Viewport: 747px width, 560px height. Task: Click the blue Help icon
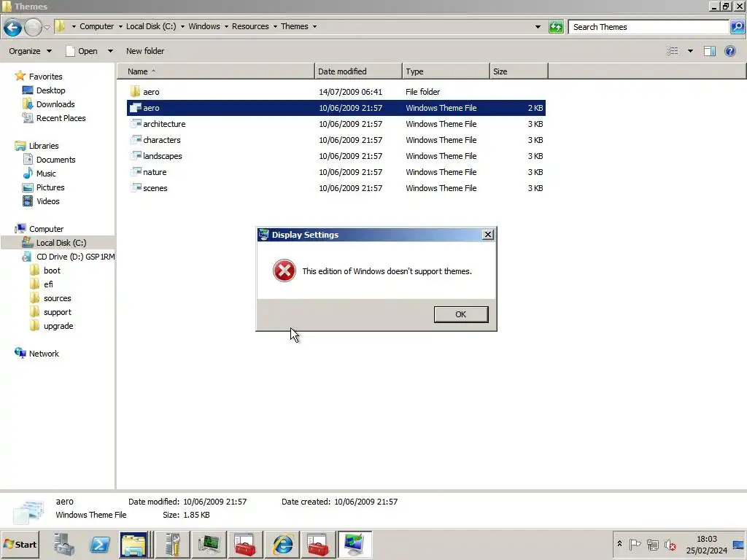click(729, 51)
